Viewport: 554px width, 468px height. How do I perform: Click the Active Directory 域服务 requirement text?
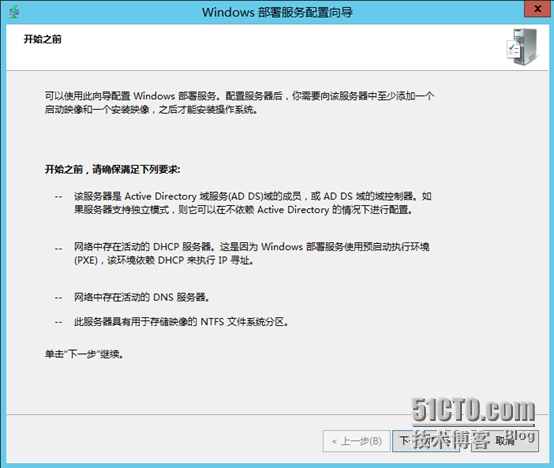[252, 203]
